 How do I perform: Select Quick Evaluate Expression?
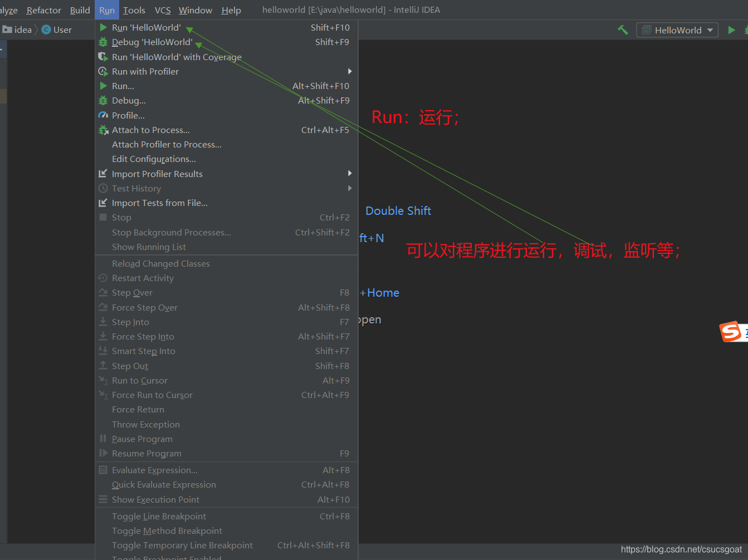pos(227,484)
